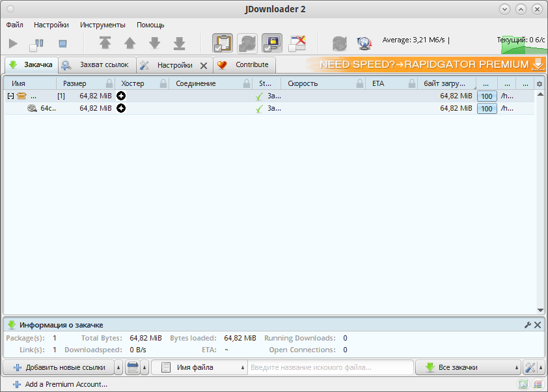Click the speed graph in toolbar
The width and height of the screenshot is (548, 392).
(x=523, y=44)
